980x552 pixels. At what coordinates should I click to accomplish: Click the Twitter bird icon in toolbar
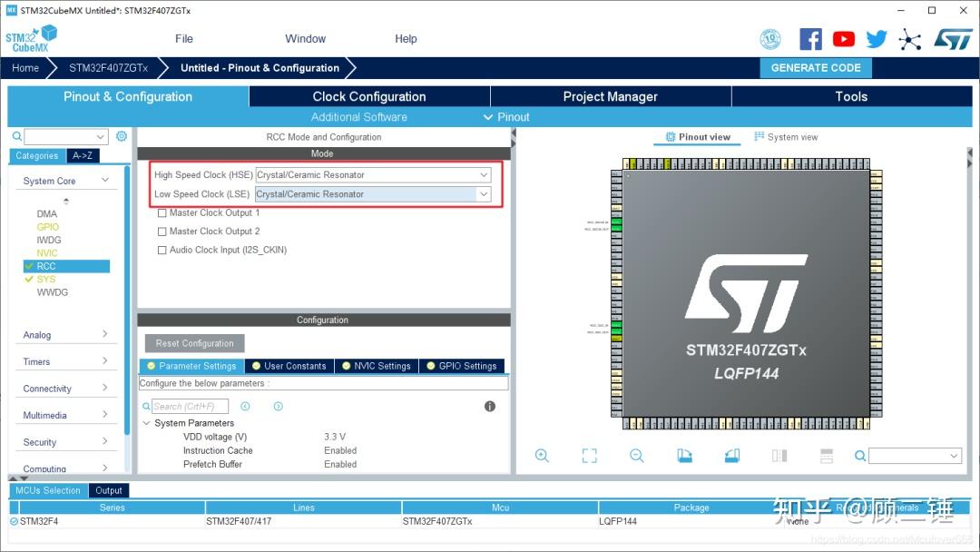876,38
